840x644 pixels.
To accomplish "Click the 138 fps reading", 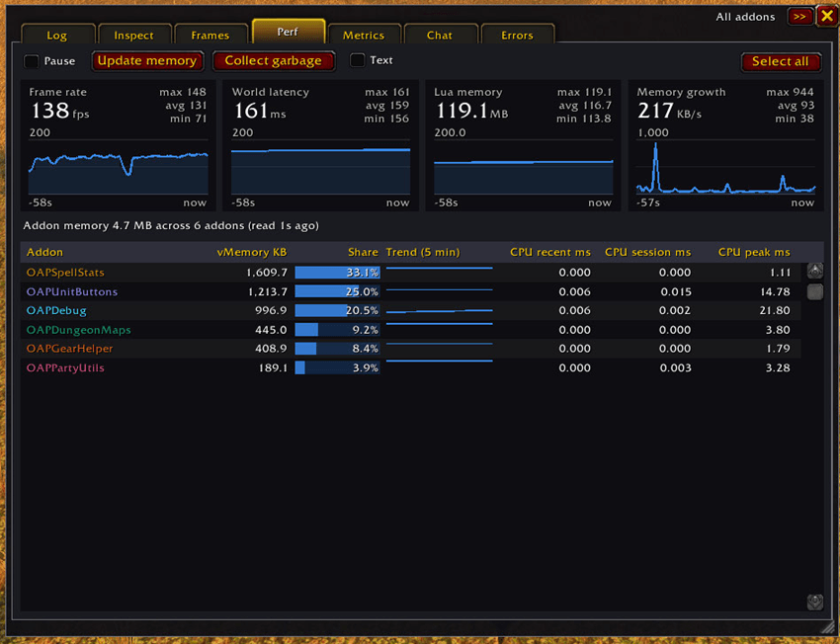I will 59,111.
